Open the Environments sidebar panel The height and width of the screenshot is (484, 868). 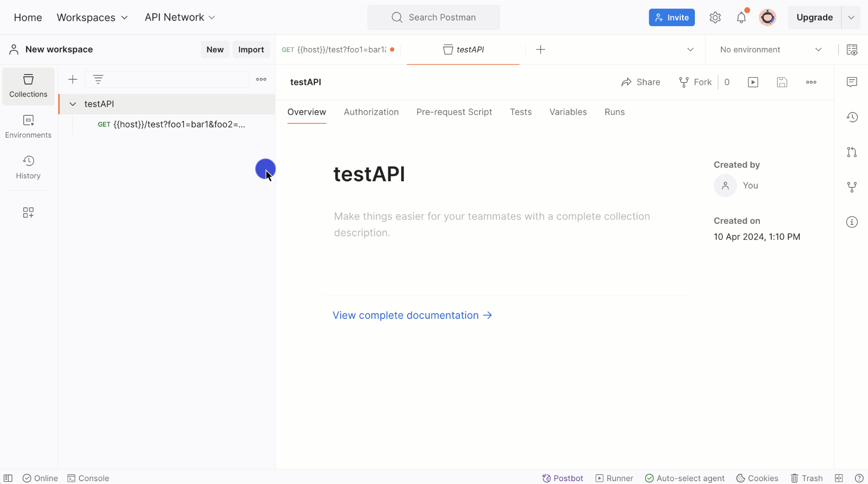pyautogui.click(x=28, y=126)
